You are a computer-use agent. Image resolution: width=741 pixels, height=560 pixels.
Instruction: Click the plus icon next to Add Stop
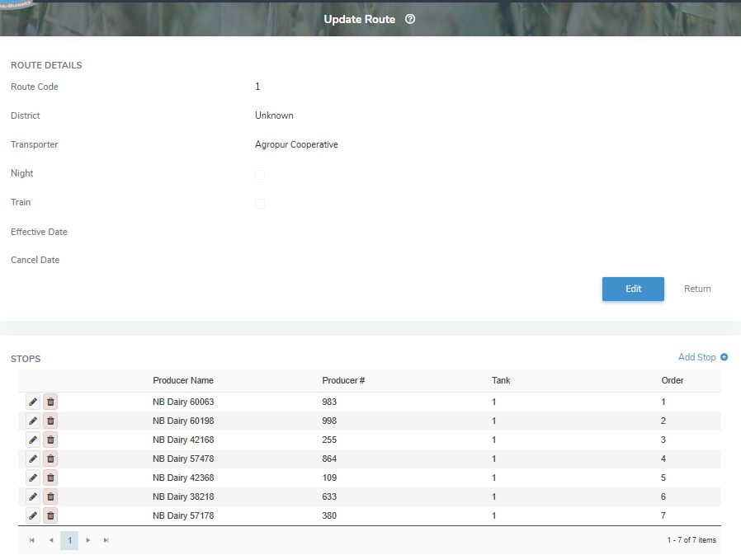[x=724, y=357]
